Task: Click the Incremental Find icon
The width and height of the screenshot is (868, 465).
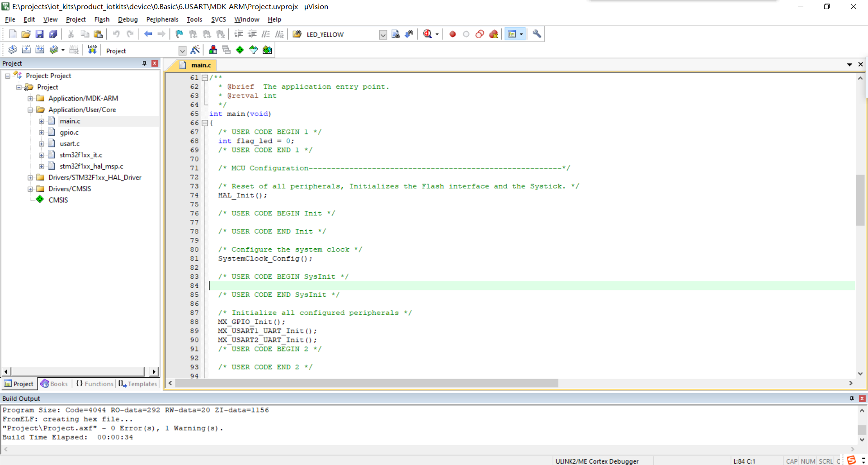Action: [x=409, y=34]
